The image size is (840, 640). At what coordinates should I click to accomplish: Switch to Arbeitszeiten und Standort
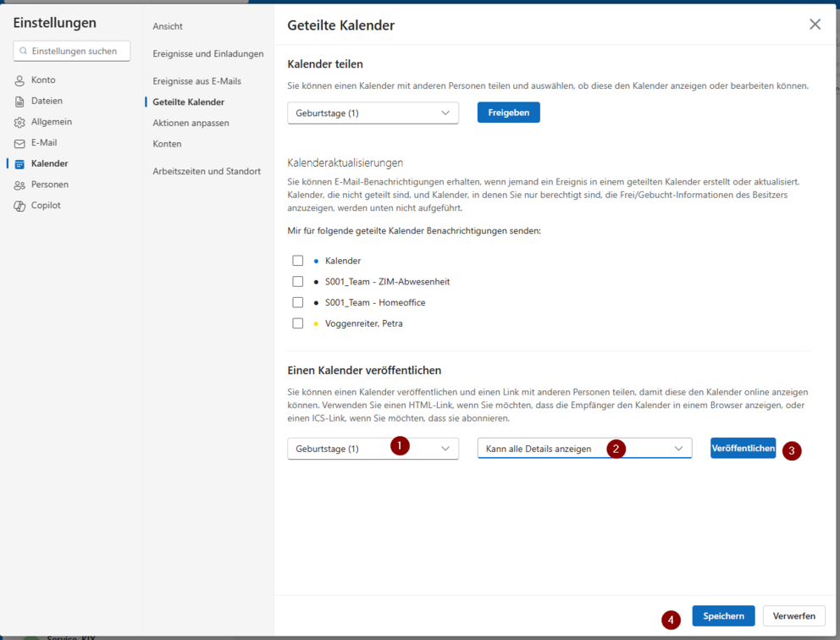[207, 171]
